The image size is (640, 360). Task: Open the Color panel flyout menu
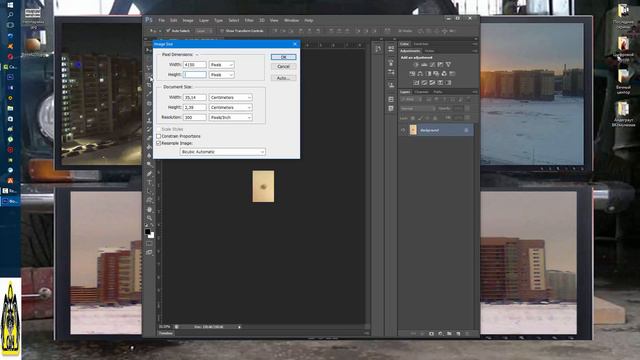pyautogui.click(x=475, y=44)
